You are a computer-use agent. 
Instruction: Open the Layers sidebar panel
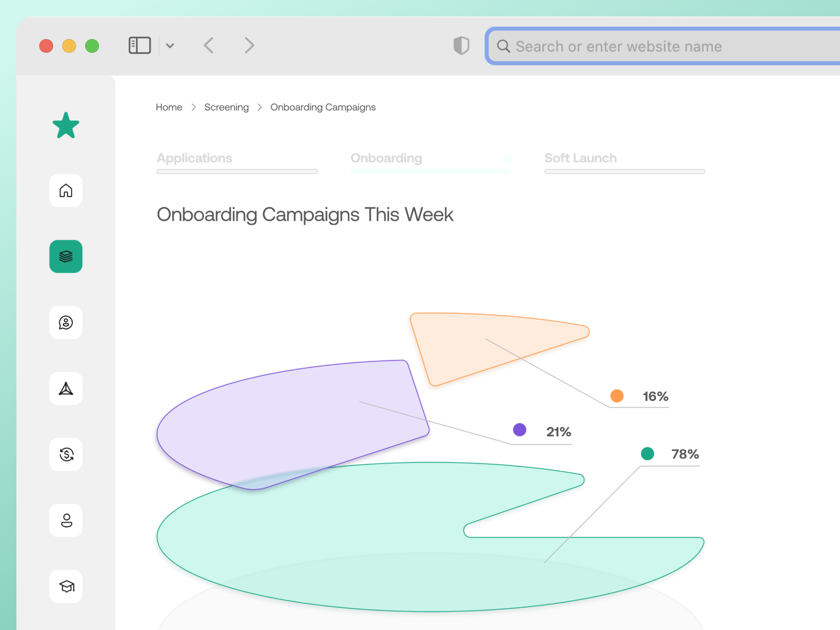coord(66,256)
